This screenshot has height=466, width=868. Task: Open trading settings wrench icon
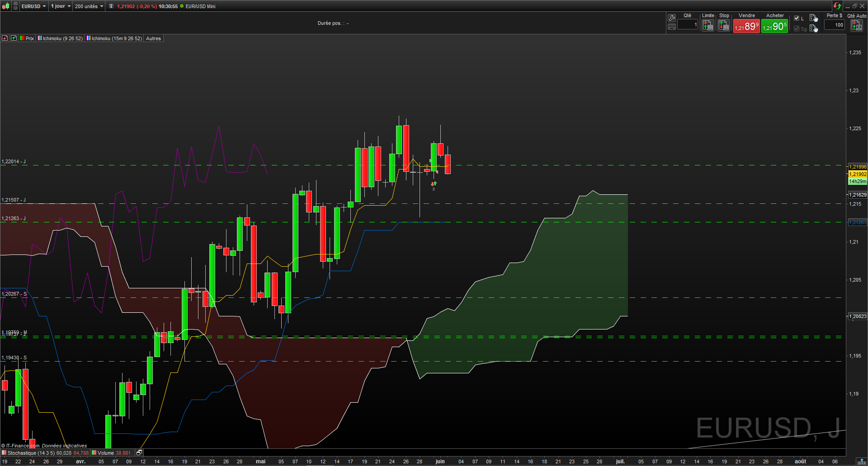[x=672, y=18]
